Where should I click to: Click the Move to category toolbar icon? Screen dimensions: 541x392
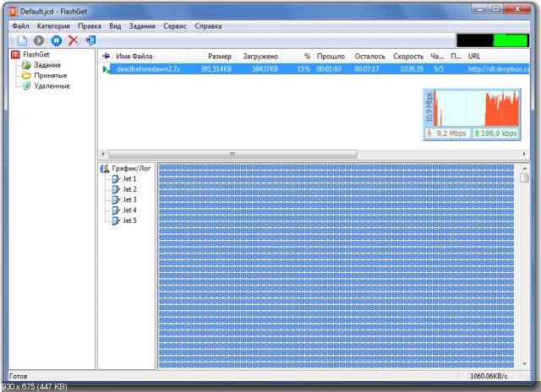pyautogui.click(x=90, y=41)
